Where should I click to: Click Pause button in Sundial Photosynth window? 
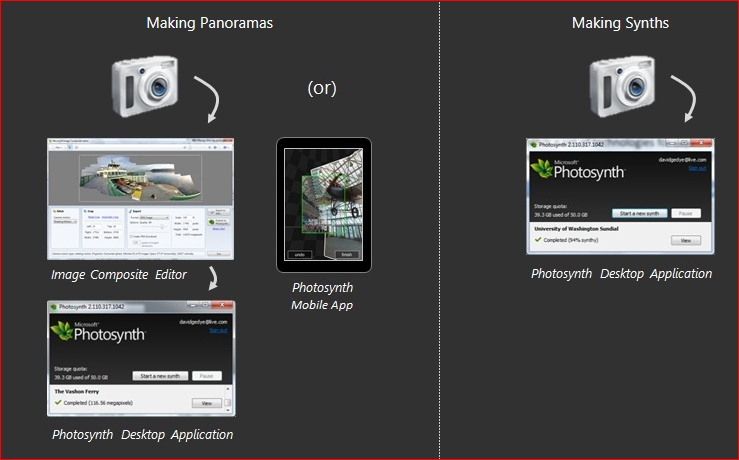pyautogui.click(x=686, y=213)
